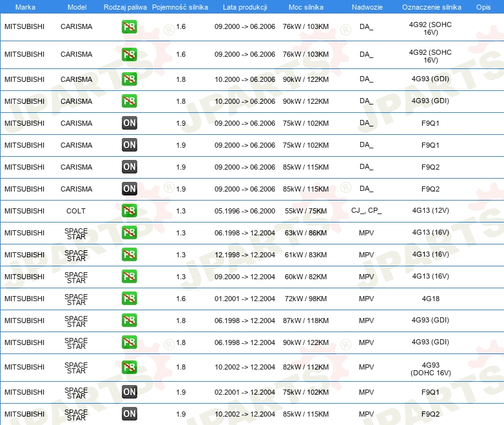Click the Moc silnika column header
The image size is (504, 425).
(x=305, y=6)
